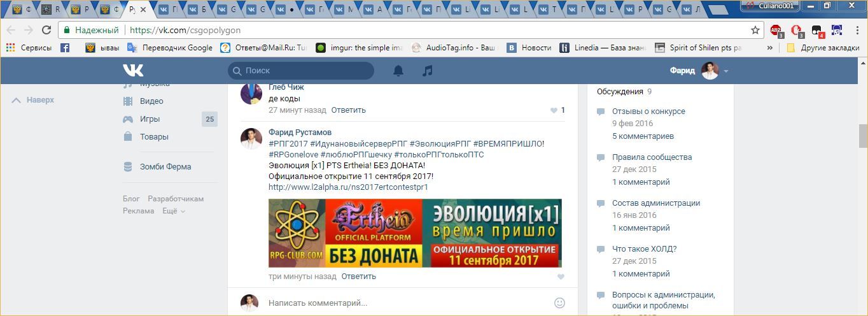Like Глеб Чиж comment heart

click(x=554, y=110)
